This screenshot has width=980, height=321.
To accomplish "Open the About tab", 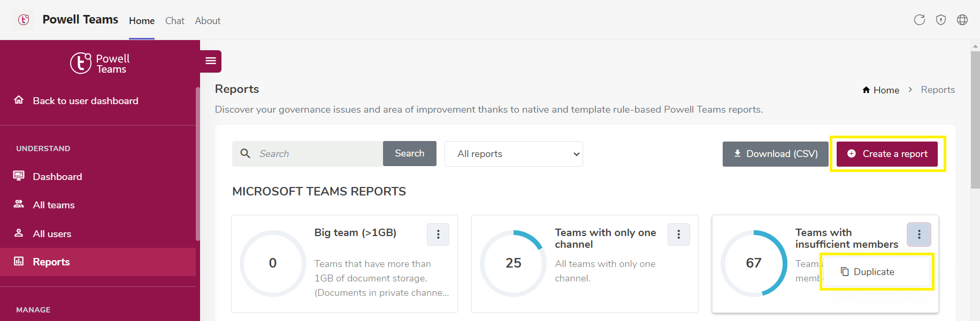I will (208, 20).
